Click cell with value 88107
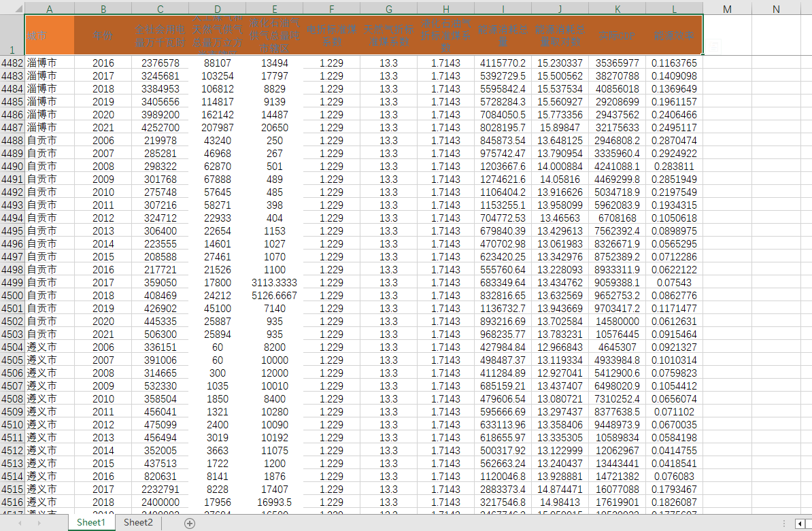Viewport: 812px width, 531px height. pyautogui.click(x=218, y=63)
